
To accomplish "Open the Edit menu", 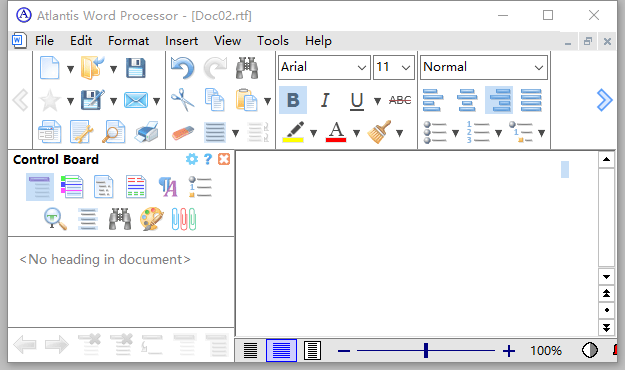I will coord(81,41).
